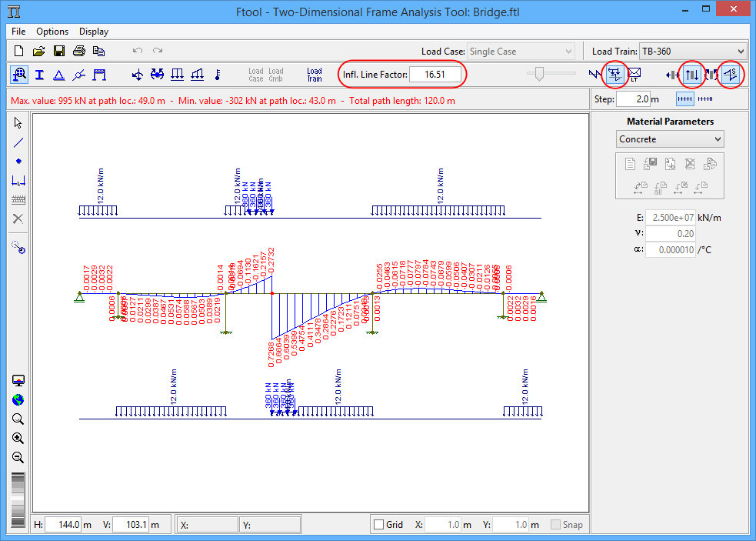Select the support conditions triangle icon

coord(58,75)
